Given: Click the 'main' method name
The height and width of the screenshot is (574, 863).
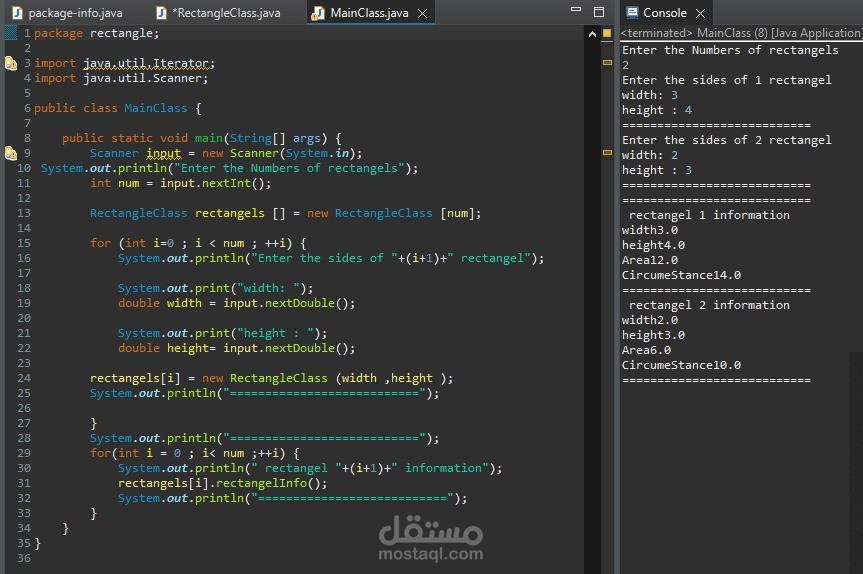Looking at the screenshot, I should click(x=209, y=138).
